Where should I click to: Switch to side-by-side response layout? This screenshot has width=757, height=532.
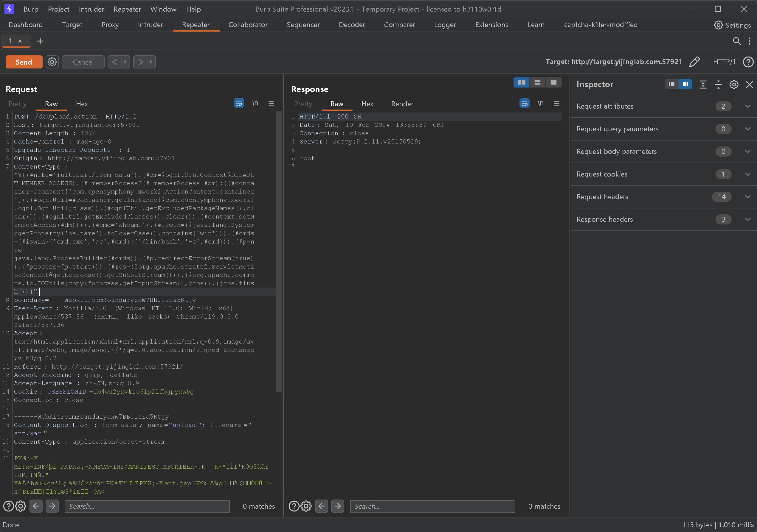tap(522, 82)
